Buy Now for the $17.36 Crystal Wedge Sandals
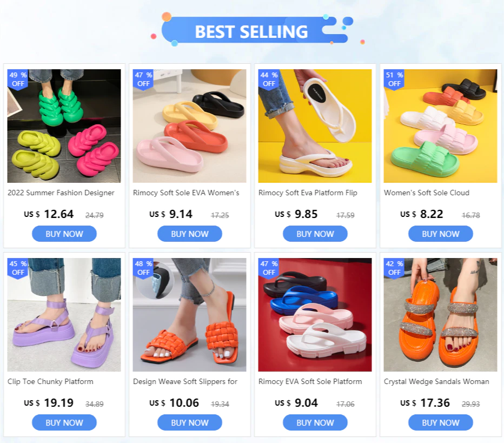 (441, 422)
